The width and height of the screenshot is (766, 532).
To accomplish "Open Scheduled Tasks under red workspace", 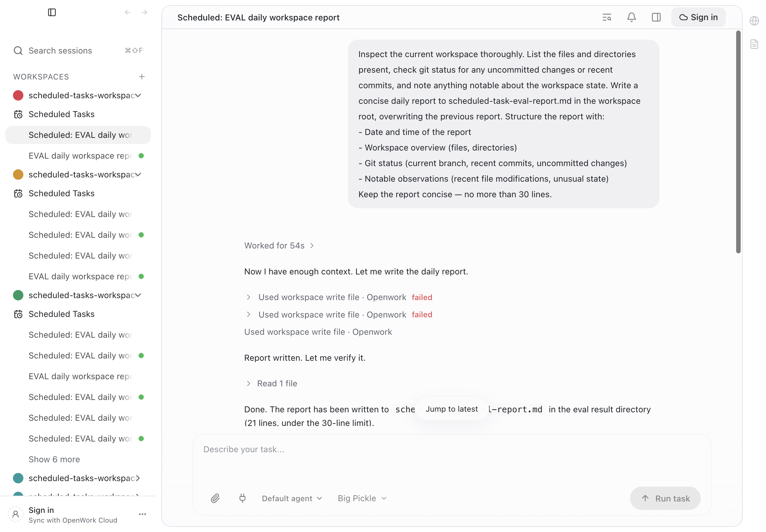I will click(61, 114).
